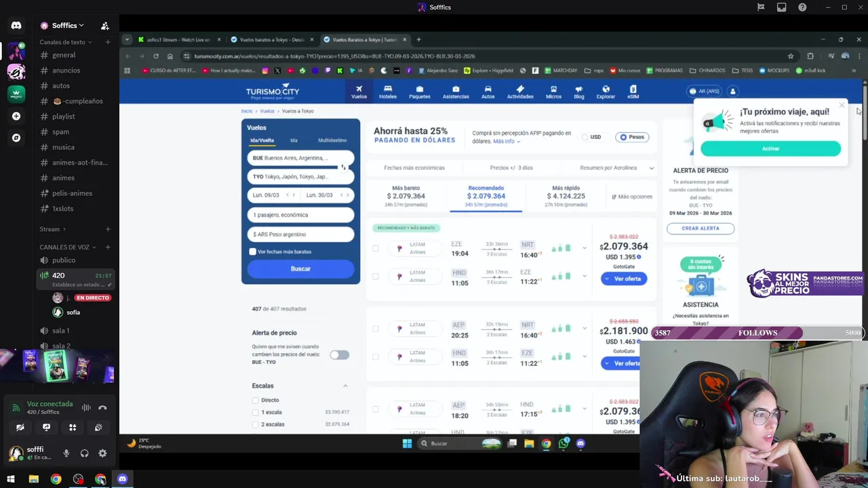Open the ARS Peso argentino currency selector
The image size is (868, 488).
pyautogui.click(x=300, y=235)
